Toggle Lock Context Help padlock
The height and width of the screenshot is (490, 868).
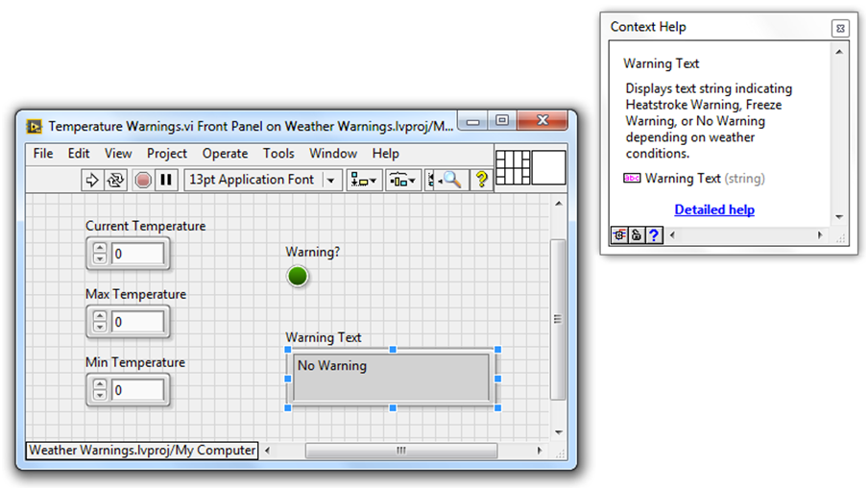637,235
